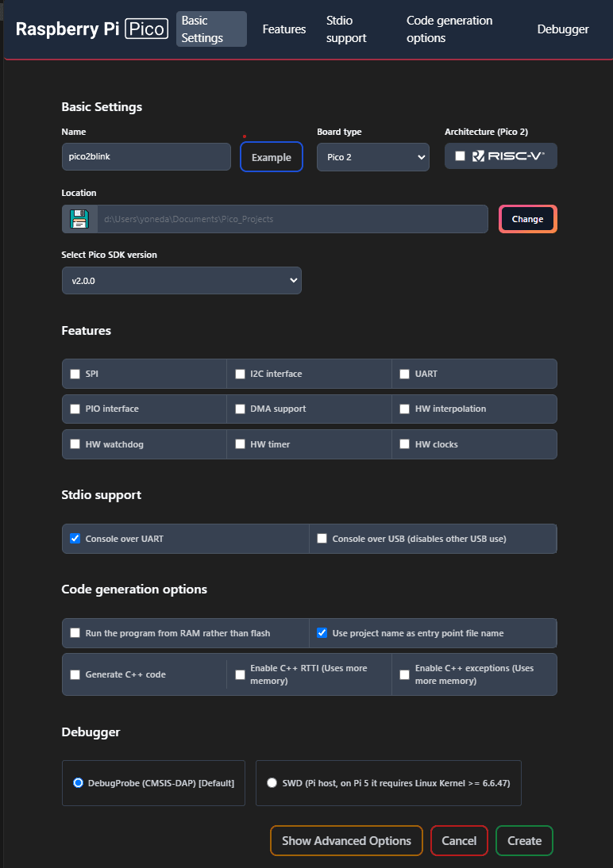This screenshot has height=868, width=613.
Task: Enable HW timer checkbox
Action: 240,444
